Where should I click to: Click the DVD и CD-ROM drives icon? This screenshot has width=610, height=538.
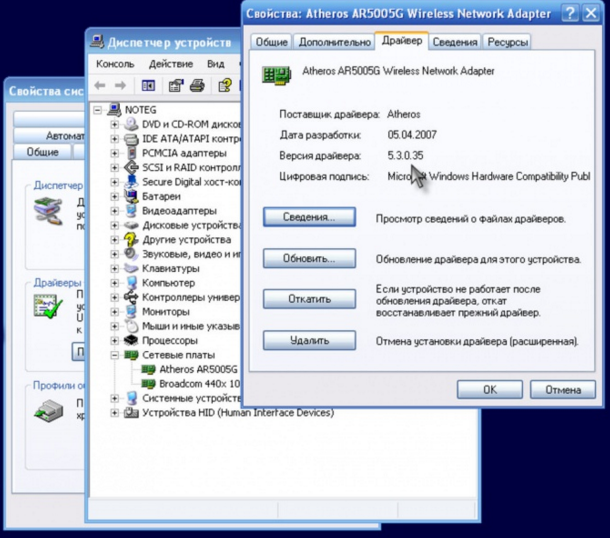tap(131, 124)
